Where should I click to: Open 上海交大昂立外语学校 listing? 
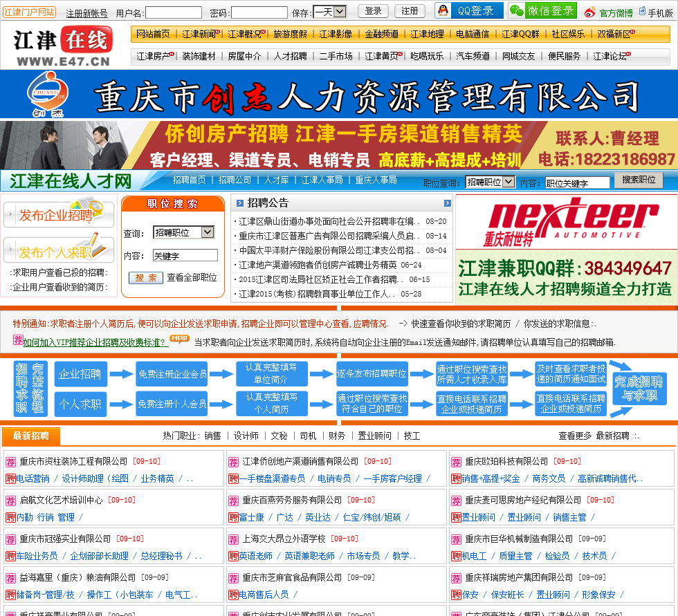(x=284, y=539)
